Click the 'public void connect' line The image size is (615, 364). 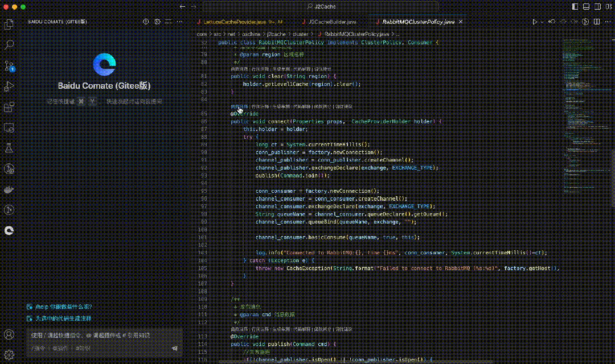pyautogui.click(x=336, y=122)
